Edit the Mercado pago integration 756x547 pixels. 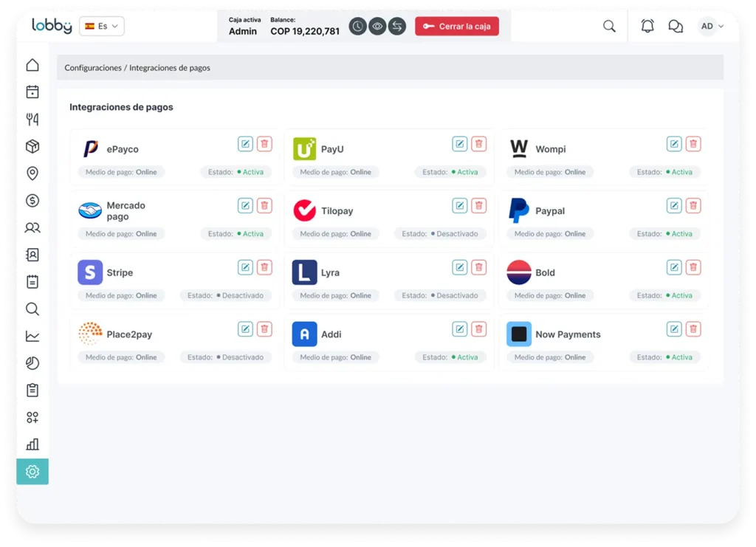pos(245,205)
